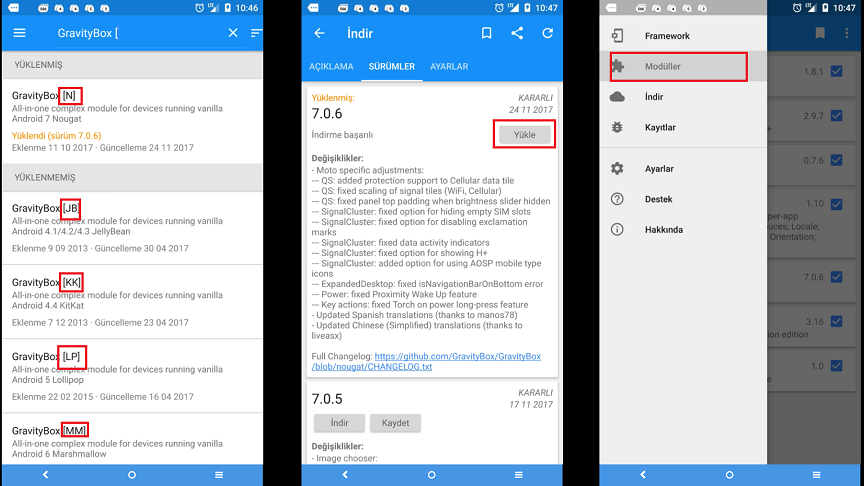Open GravityBox [LP] module entry

click(x=132, y=376)
